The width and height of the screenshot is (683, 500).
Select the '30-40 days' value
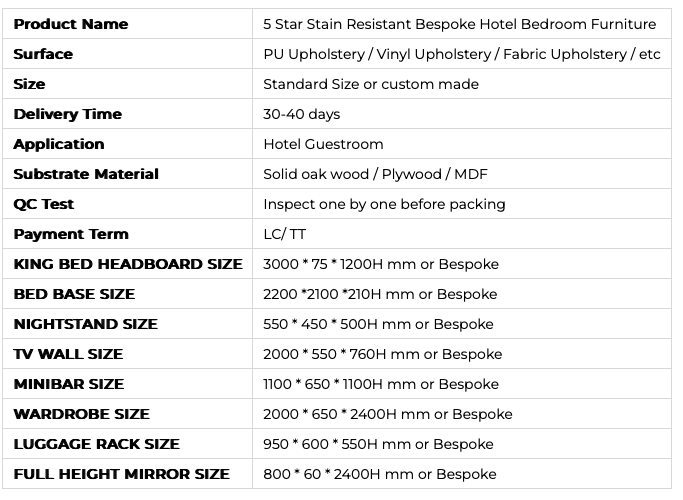tap(301, 114)
